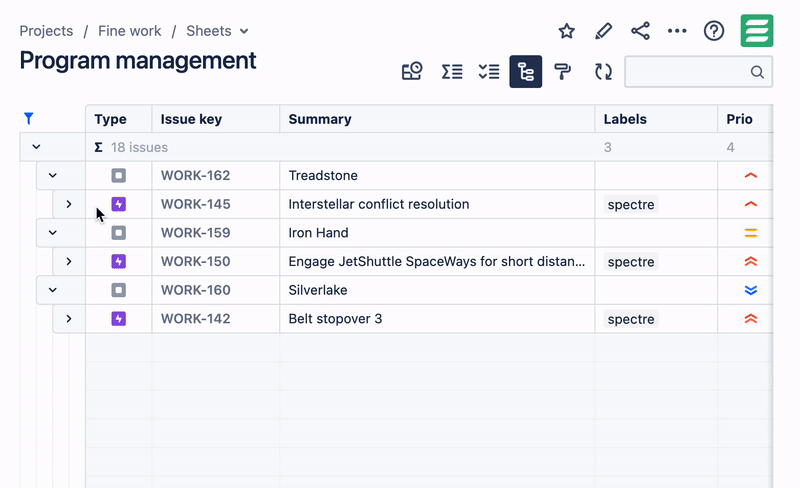Click the Type column header
This screenshot has height=488, width=800.
tap(119, 119)
